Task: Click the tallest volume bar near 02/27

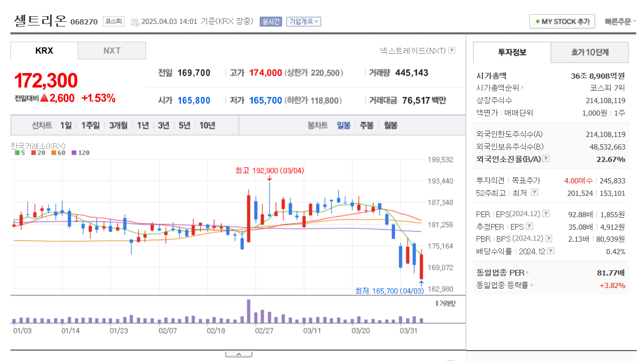Action: [249, 311]
